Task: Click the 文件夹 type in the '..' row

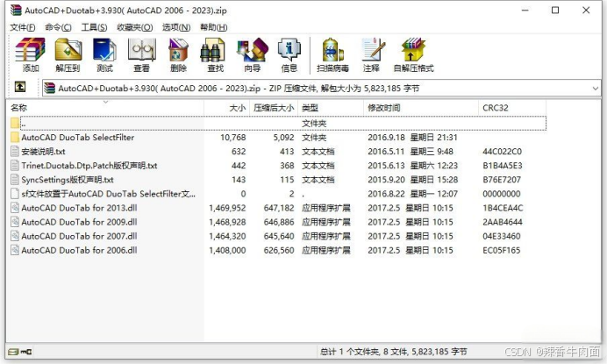Action: pos(314,124)
